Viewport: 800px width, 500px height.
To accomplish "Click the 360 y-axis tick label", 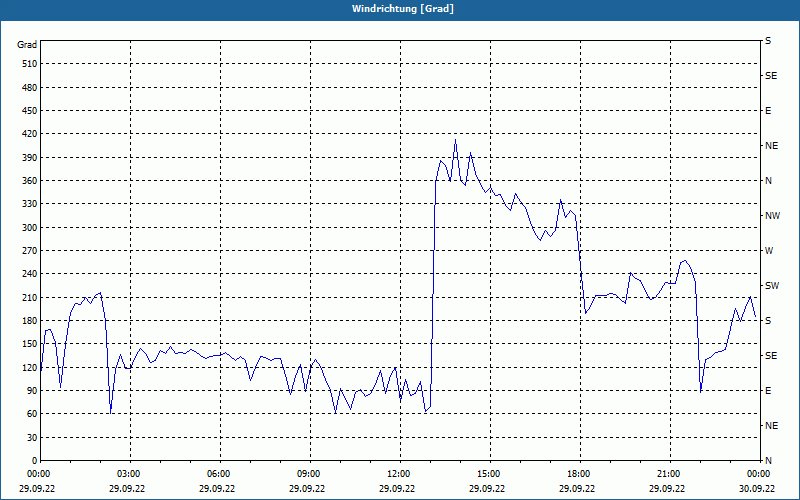I will (x=30, y=181).
